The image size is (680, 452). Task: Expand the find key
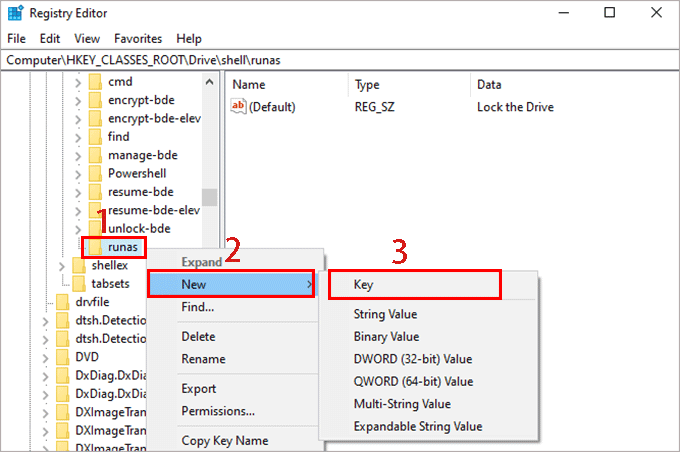(x=78, y=138)
